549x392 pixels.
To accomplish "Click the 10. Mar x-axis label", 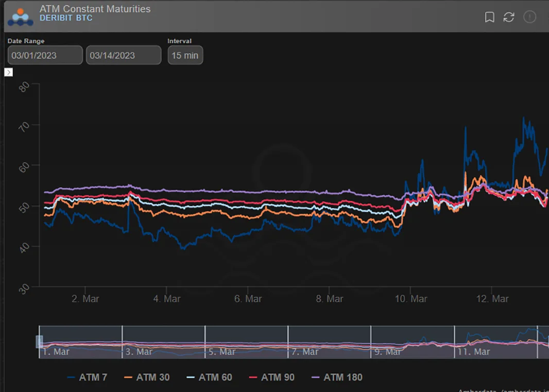I will coord(411,299).
